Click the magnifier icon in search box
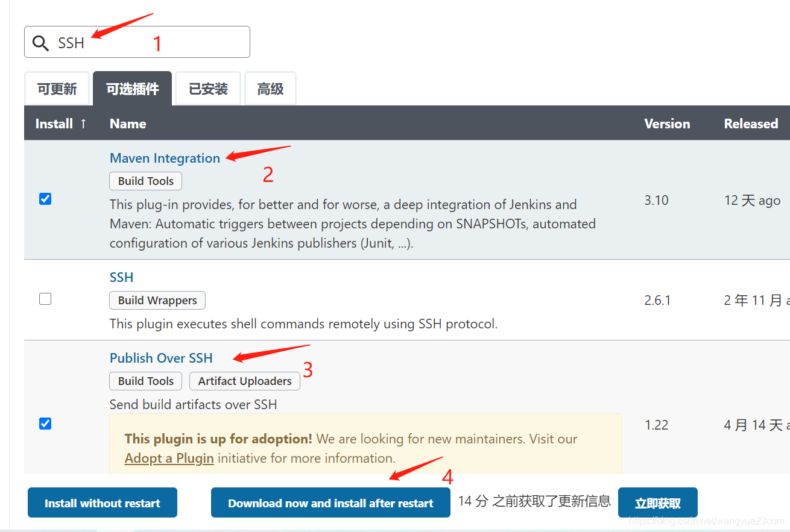This screenshot has width=790, height=532. click(x=40, y=43)
